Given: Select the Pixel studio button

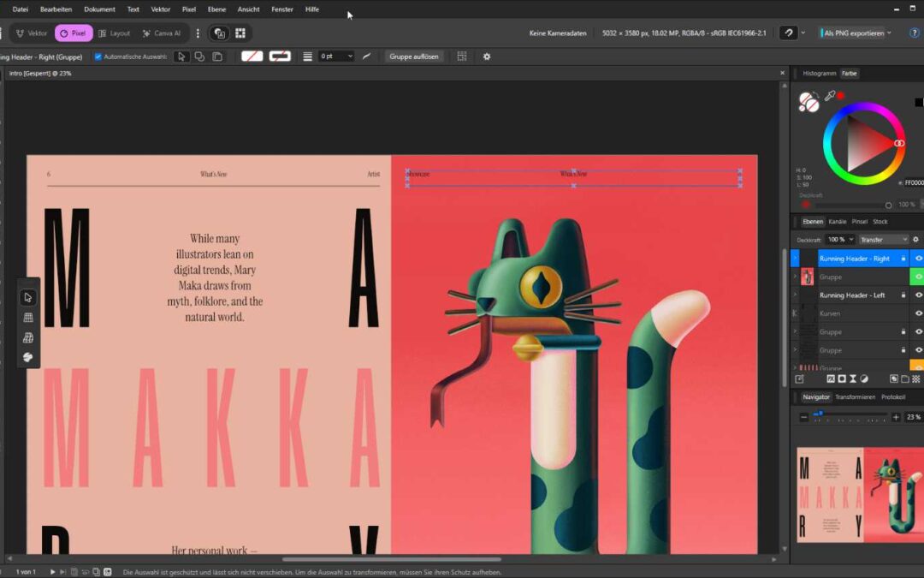Looking at the screenshot, I should [74, 33].
